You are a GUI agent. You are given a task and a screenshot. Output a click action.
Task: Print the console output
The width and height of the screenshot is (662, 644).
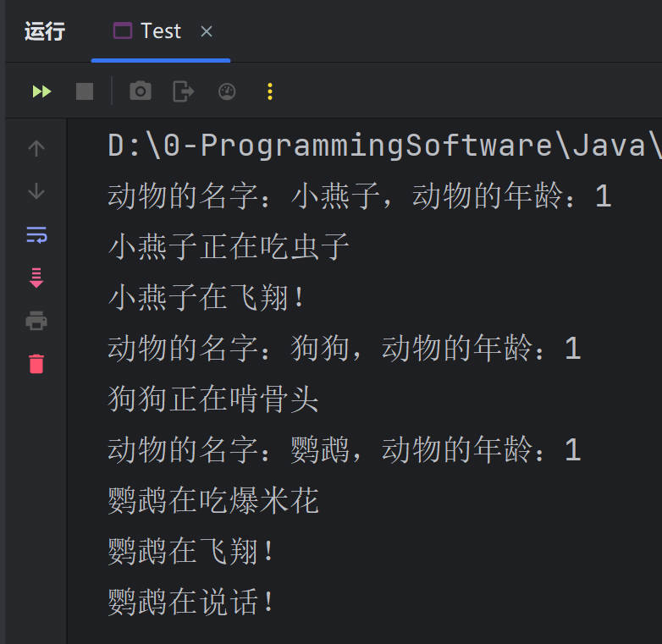tap(36, 321)
